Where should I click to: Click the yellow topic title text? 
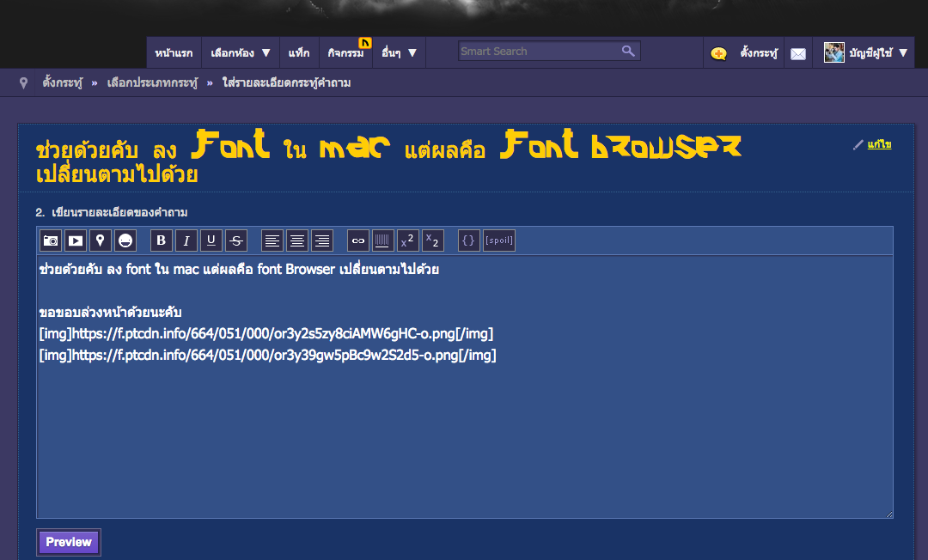[x=388, y=156]
